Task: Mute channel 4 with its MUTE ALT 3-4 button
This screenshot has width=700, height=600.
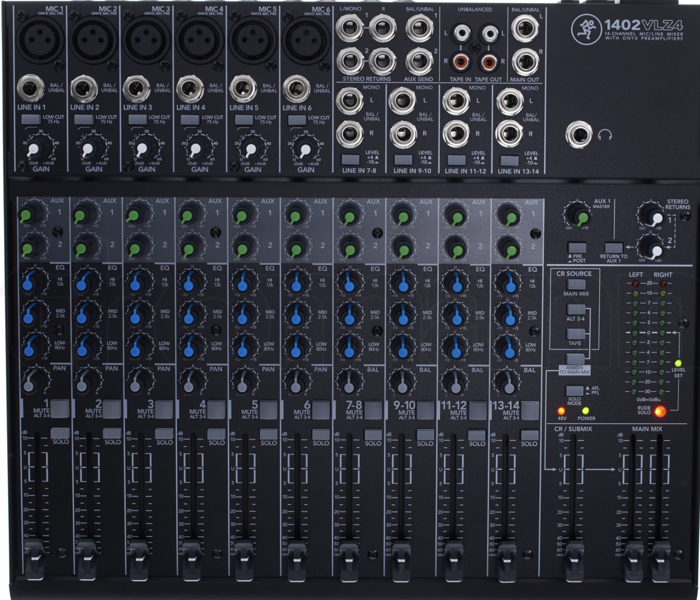Action: [216, 409]
